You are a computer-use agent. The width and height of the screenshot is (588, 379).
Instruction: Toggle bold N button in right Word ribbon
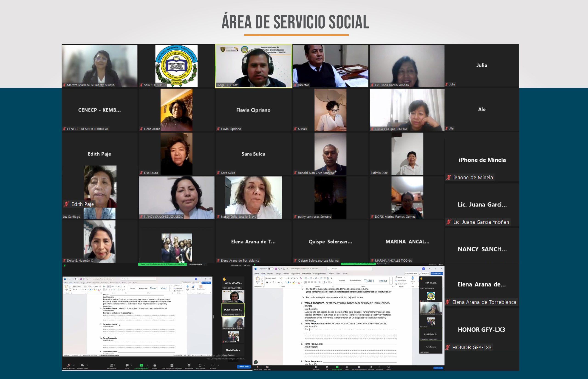pyautogui.click(x=267, y=282)
